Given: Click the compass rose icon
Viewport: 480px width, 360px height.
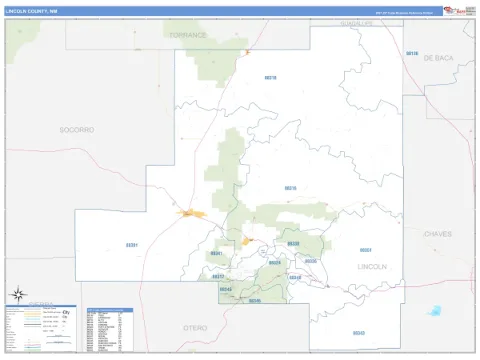Looking at the screenshot, I should 18,295.
